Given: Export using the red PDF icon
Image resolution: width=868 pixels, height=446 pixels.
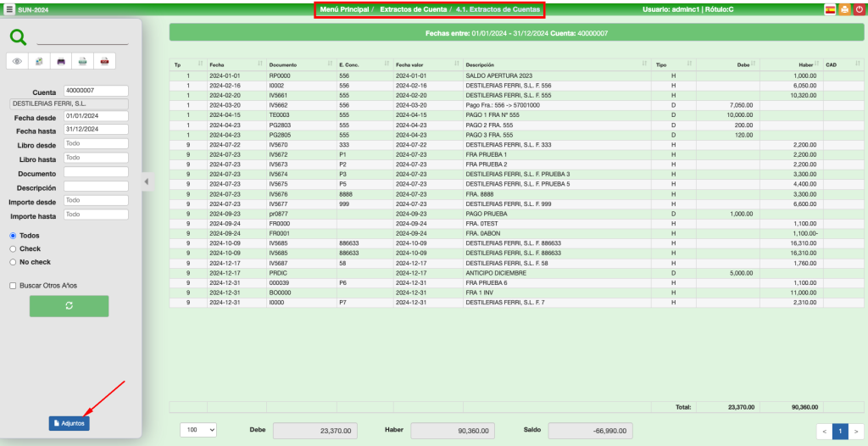Looking at the screenshot, I should tap(103, 61).
